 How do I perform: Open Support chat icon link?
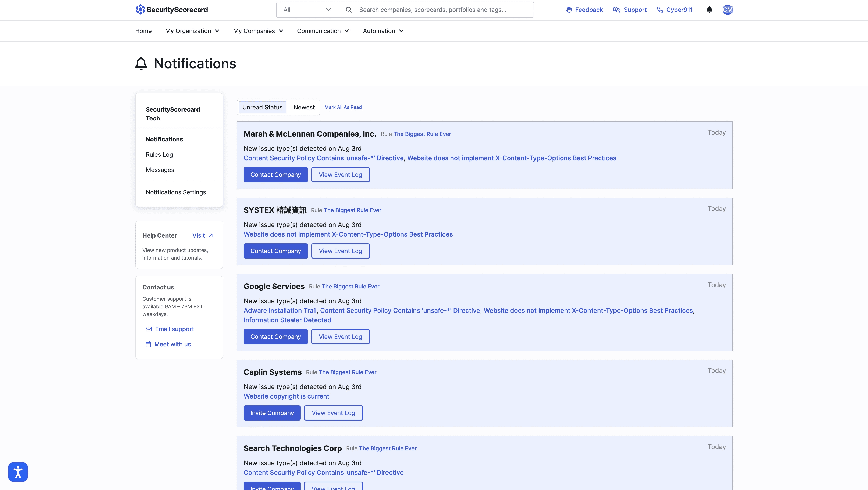[x=616, y=10]
